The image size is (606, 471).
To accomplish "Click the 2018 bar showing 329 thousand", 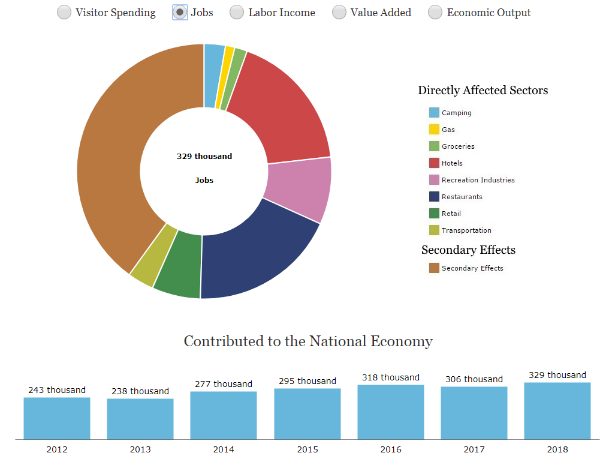I will click(x=557, y=410).
